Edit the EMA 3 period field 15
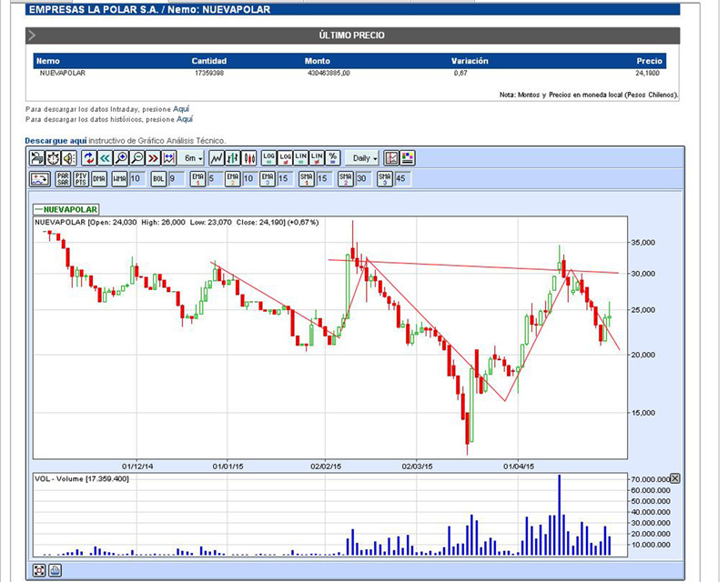Image resolution: width=728 pixels, height=582 pixels. [285, 178]
